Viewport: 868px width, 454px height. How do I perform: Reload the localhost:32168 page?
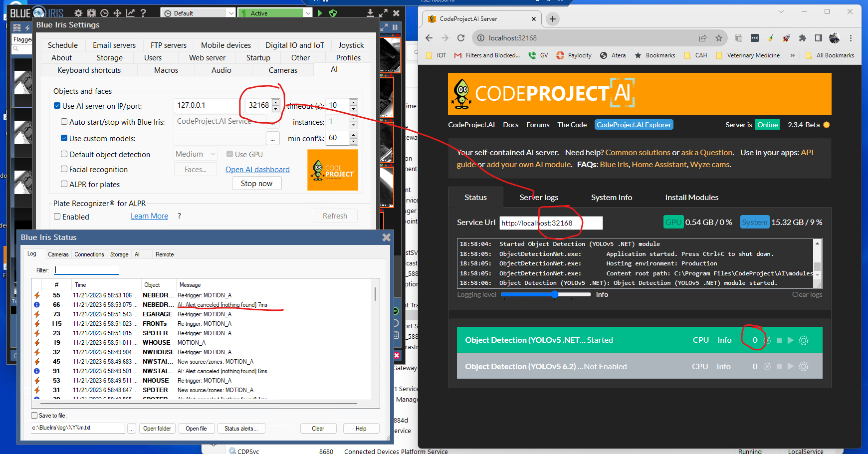461,38
